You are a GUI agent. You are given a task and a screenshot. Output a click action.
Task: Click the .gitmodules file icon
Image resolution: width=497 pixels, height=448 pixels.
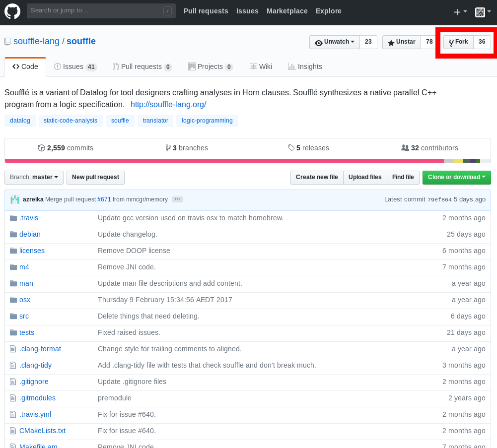[x=13, y=398]
